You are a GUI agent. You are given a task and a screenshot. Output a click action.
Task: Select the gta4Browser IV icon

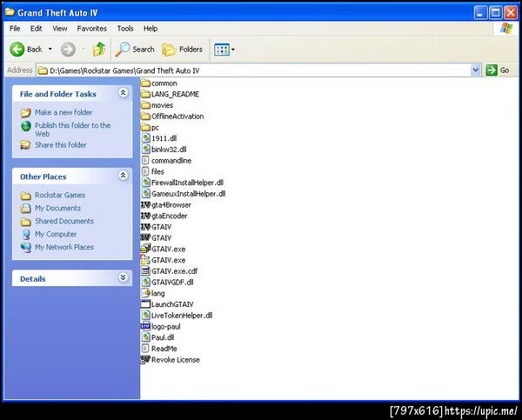(x=145, y=204)
